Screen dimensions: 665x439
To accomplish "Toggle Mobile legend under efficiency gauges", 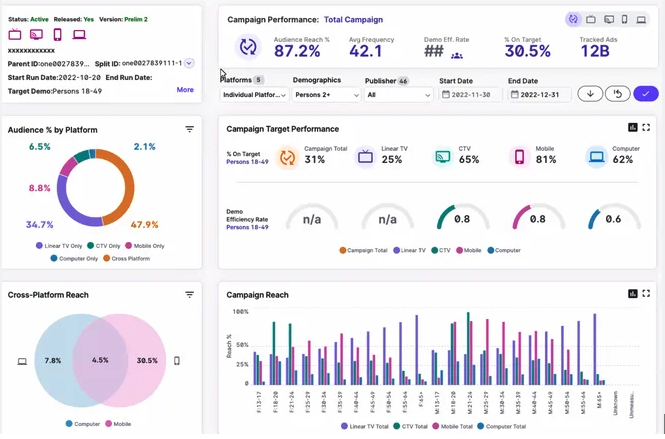I will [x=469, y=250].
